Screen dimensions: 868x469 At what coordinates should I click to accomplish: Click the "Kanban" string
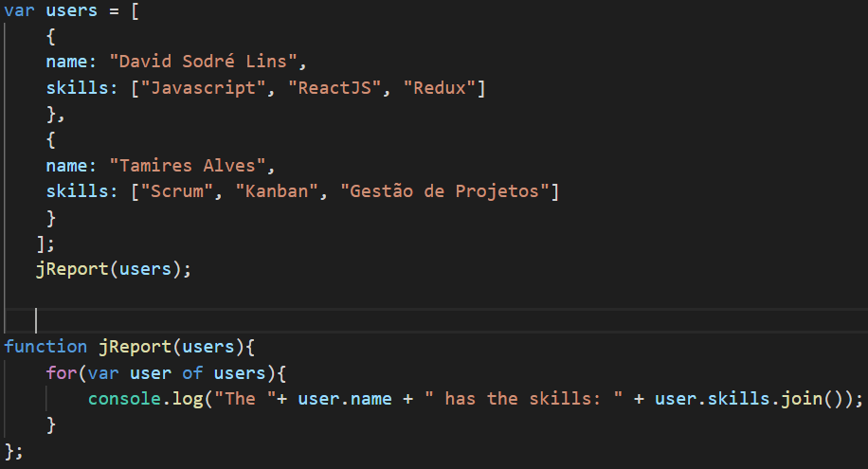[x=278, y=191]
